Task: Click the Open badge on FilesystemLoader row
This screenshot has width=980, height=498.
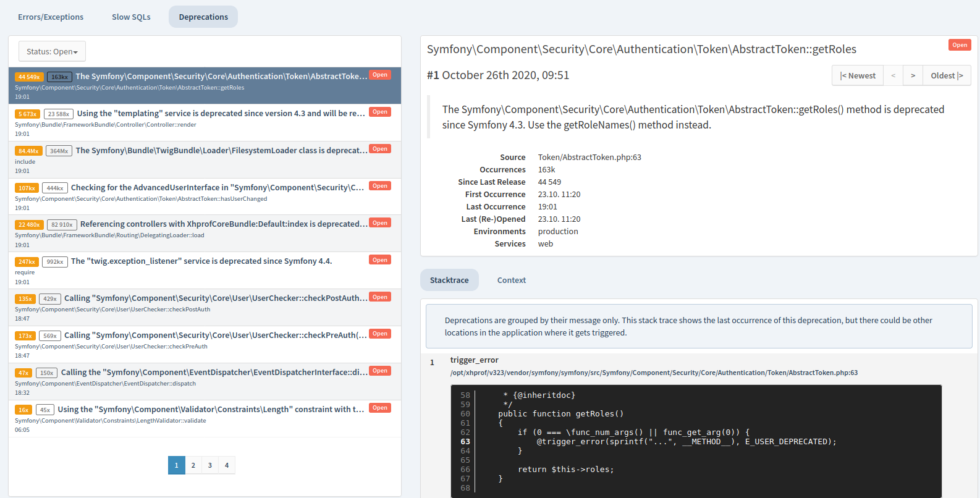Action: (380, 149)
